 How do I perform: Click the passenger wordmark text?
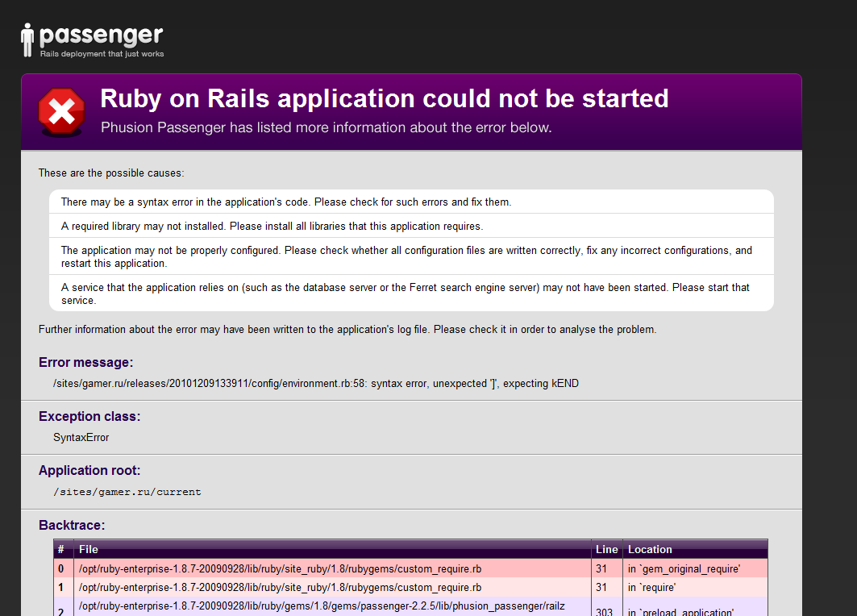coord(101,36)
